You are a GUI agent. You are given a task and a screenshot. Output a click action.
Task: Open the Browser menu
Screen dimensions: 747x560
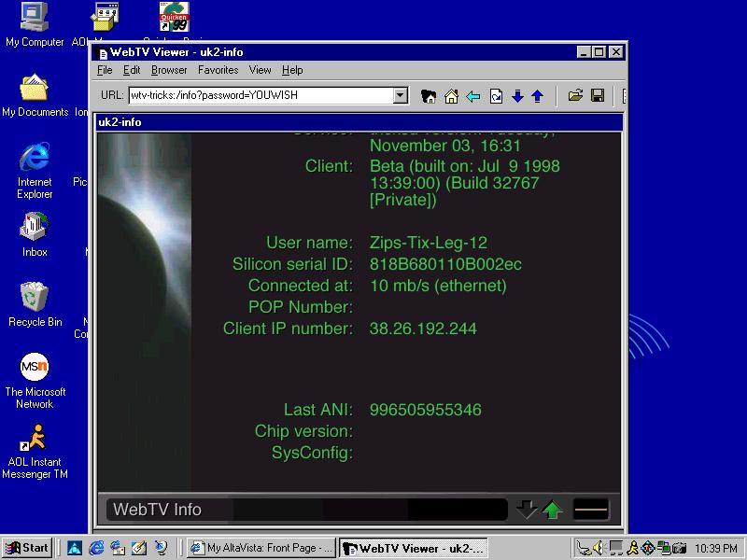pyautogui.click(x=169, y=70)
